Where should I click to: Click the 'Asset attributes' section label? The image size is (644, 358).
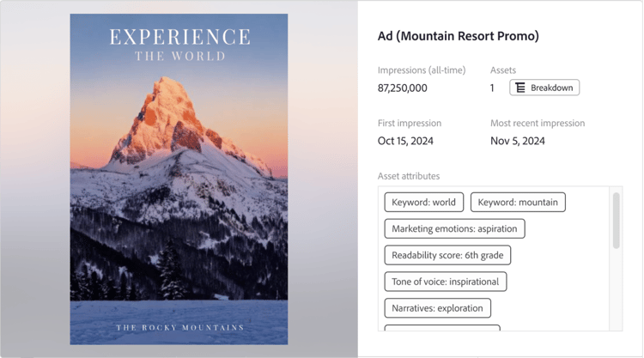(x=409, y=176)
